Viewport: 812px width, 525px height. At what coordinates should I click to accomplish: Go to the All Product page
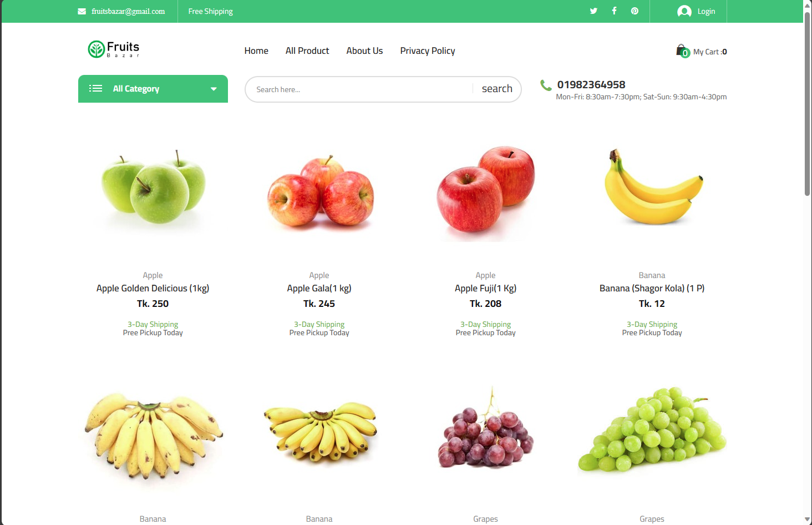[307, 51]
